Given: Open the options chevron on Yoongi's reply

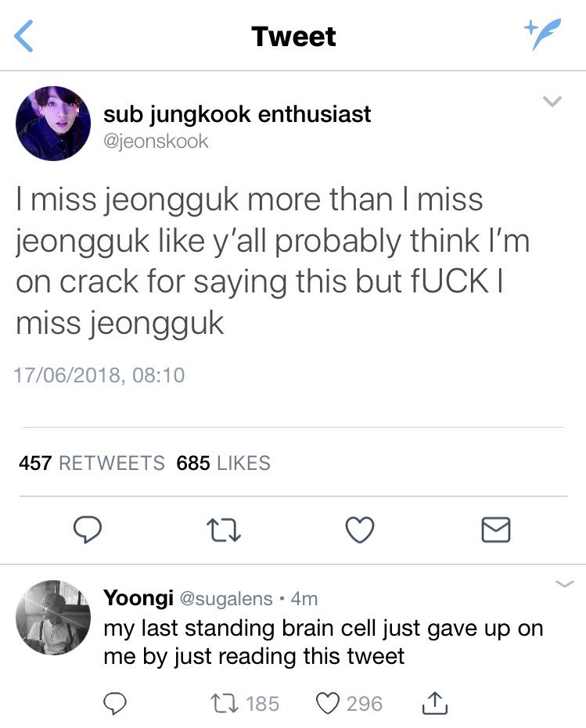Looking at the screenshot, I should tap(565, 584).
